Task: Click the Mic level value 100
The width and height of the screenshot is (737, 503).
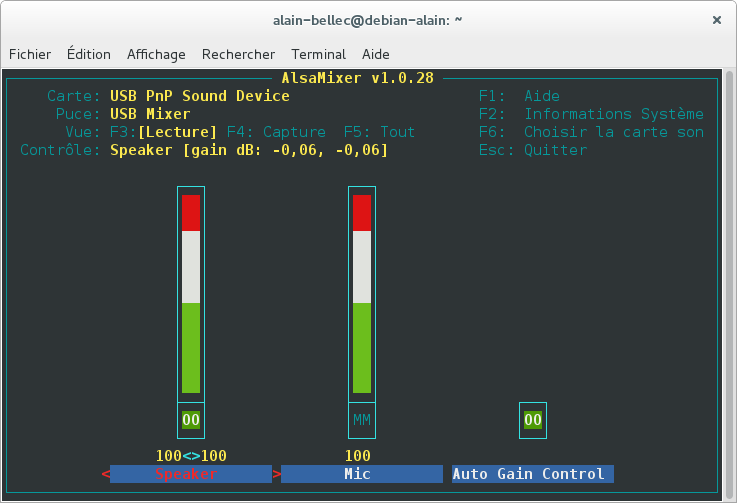Action: pyautogui.click(x=358, y=456)
